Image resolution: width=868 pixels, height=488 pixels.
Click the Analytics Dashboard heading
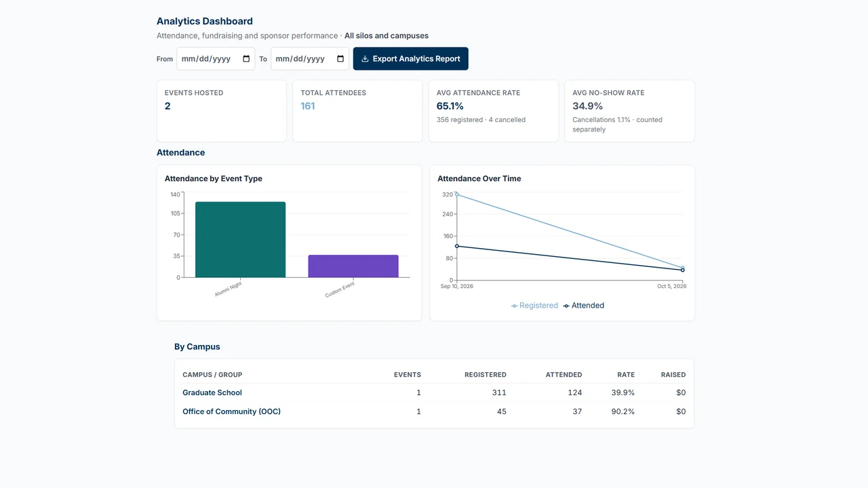pyautogui.click(x=205, y=21)
